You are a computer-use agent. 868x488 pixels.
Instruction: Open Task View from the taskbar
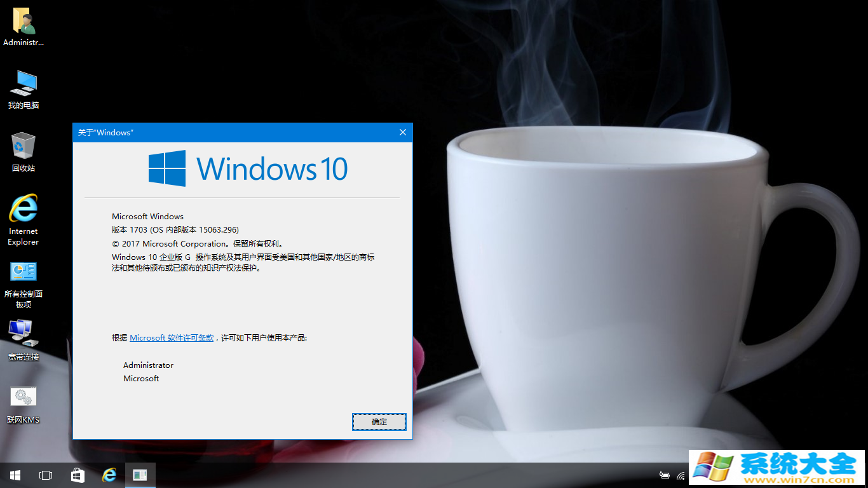point(46,475)
